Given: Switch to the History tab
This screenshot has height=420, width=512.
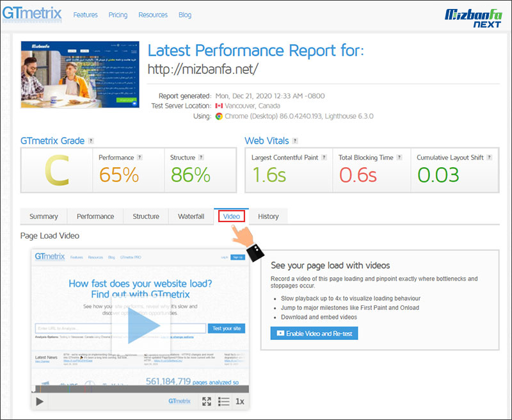Looking at the screenshot, I should [268, 216].
